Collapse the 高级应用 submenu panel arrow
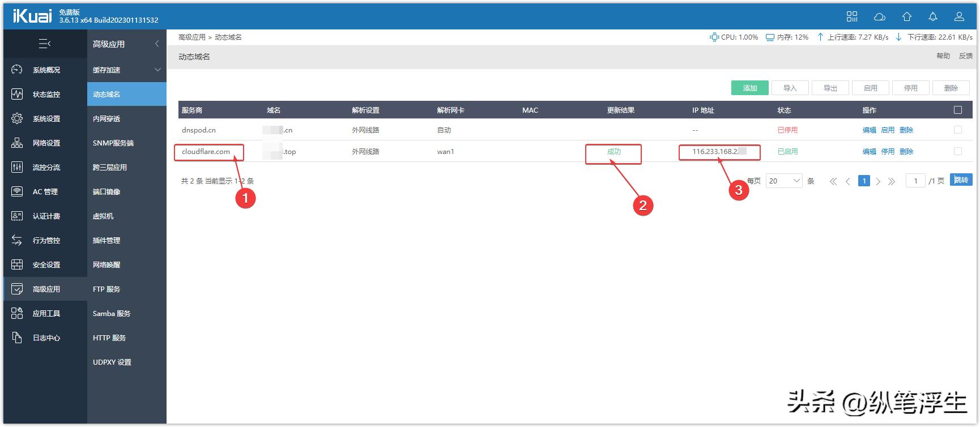Image resolution: width=980 pixels, height=427 pixels. point(157,44)
